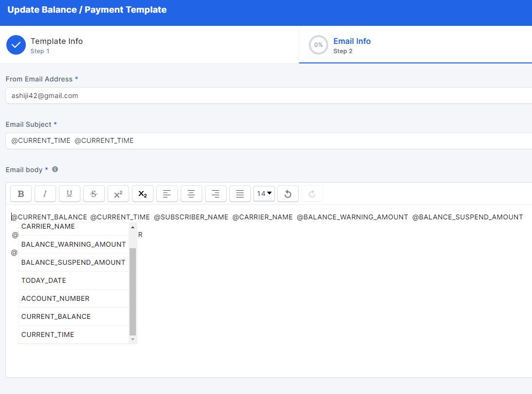Click the 0% progress circle
The height and width of the screenshot is (394, 532).
[318, 45]
